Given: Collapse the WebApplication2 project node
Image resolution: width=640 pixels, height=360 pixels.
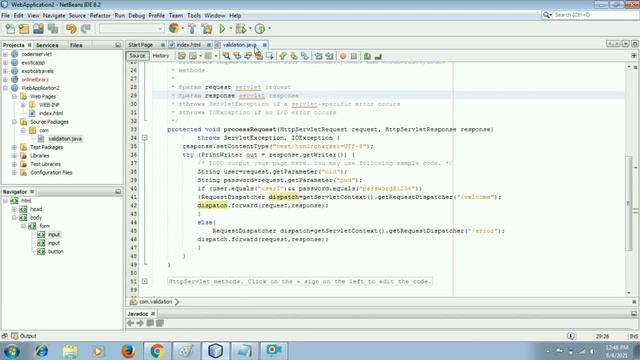Looking at the screenshot, I should pos(5,88).
